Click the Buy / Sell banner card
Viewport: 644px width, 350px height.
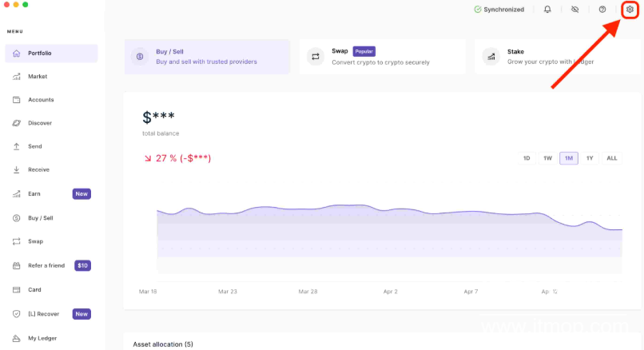[x=207, y=57]
